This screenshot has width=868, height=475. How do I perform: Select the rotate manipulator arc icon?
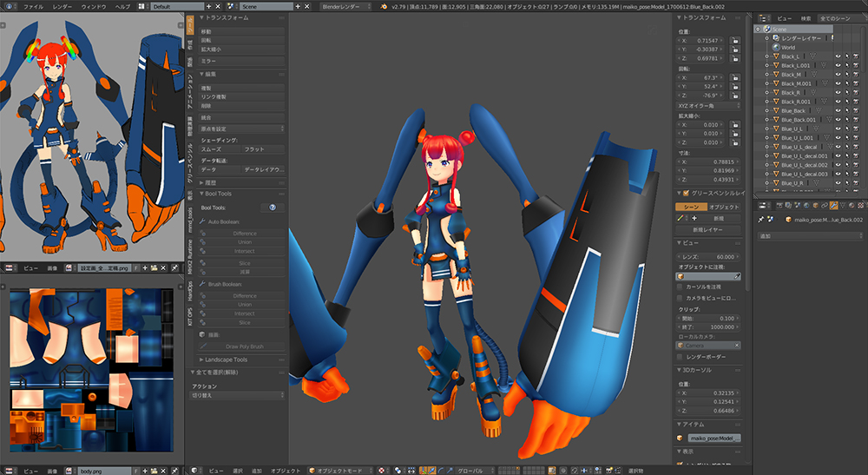point(441,471)
